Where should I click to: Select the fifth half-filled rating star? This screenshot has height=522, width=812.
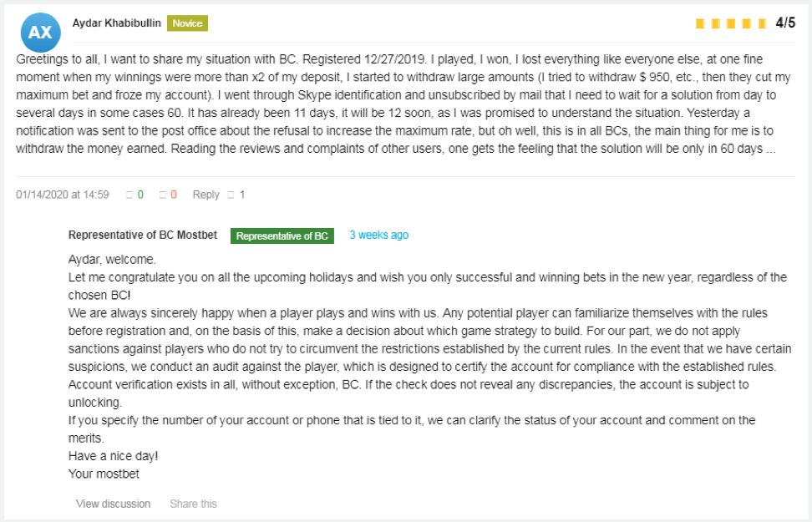tap(762, 23)
